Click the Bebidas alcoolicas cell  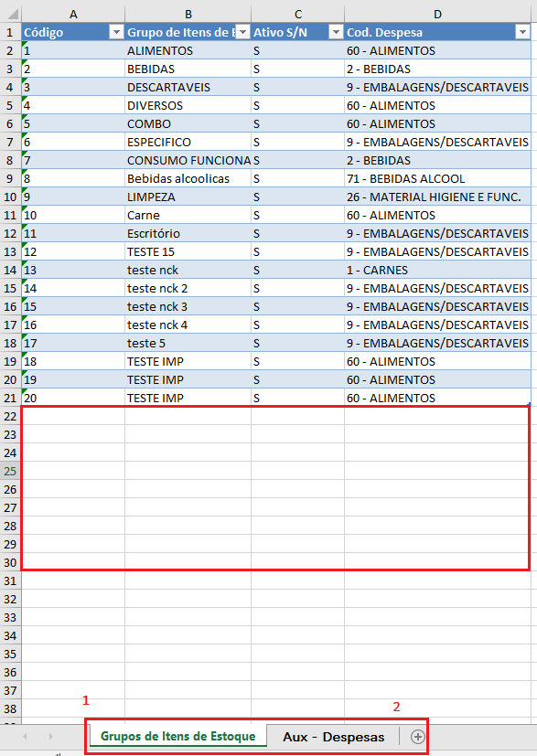188,178
